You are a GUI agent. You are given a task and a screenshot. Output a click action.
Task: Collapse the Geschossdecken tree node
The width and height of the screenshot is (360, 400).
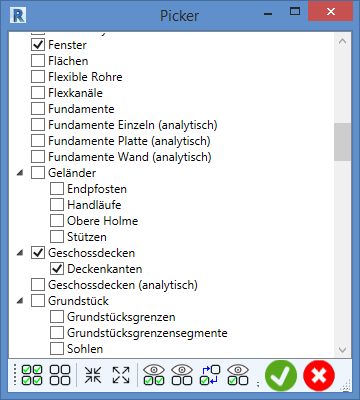click(x=20, y=253)
